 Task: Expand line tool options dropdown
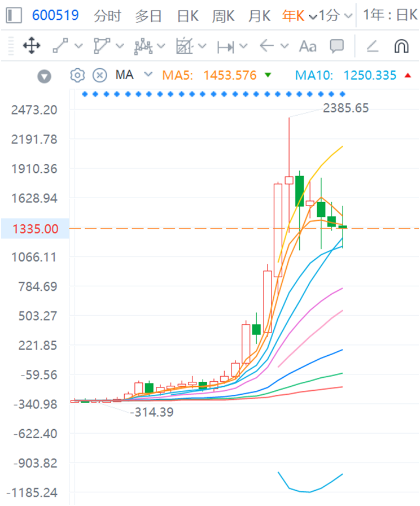coord(78,46)
